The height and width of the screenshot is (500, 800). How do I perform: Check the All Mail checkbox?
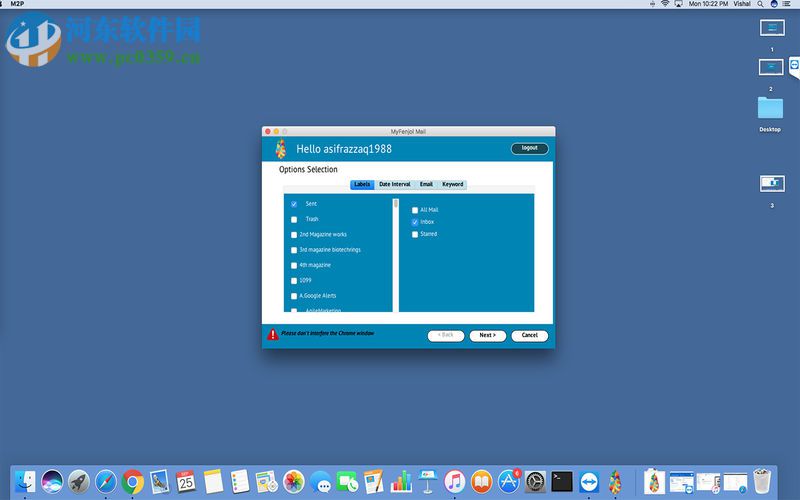tap(415, 210)
